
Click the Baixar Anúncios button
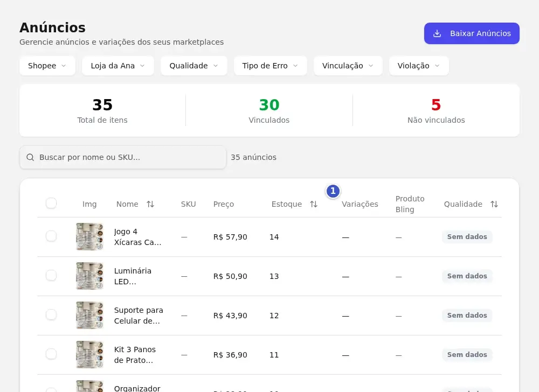(x=472, y=33)
